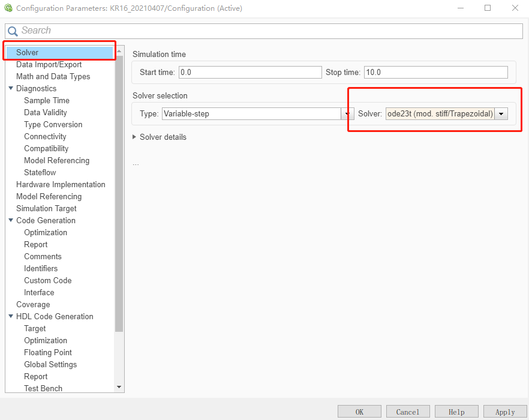Click the Search field

pyautogui.click(x=264, y=31)
